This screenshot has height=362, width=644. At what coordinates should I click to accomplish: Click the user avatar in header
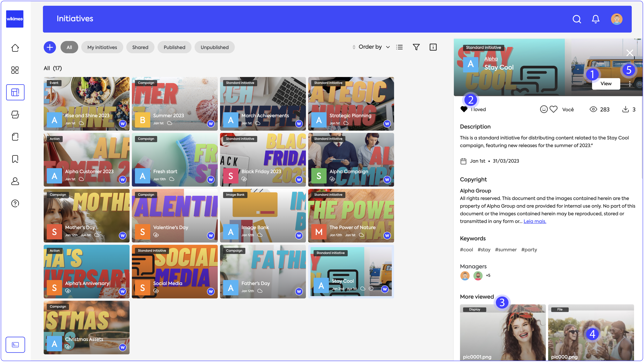[x=617, y=19]
